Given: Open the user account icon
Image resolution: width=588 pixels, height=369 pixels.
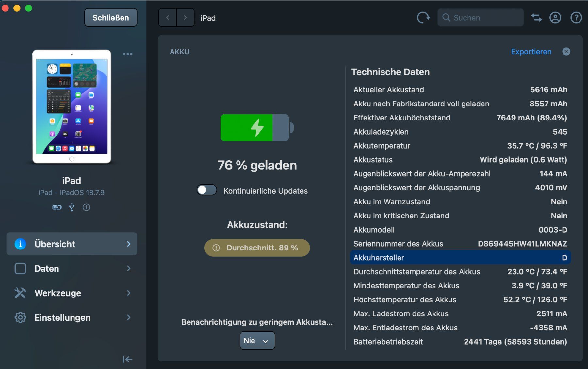Looking at the screenshot, I should (555, 18).
